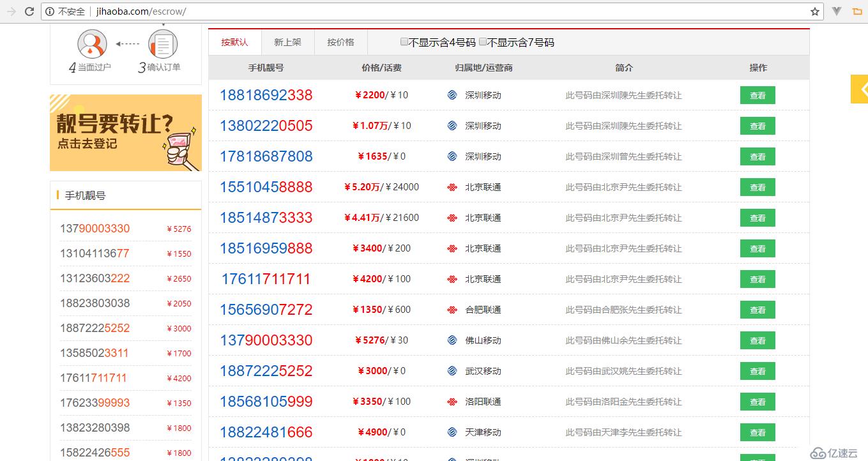The image size is (868, 461).
Task: Click the 价格/话费 column header
Action: 381,68
